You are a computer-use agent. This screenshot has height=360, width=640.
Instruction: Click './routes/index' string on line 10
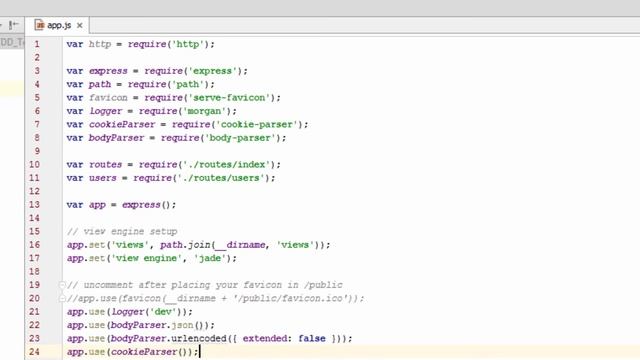[227, 164]
